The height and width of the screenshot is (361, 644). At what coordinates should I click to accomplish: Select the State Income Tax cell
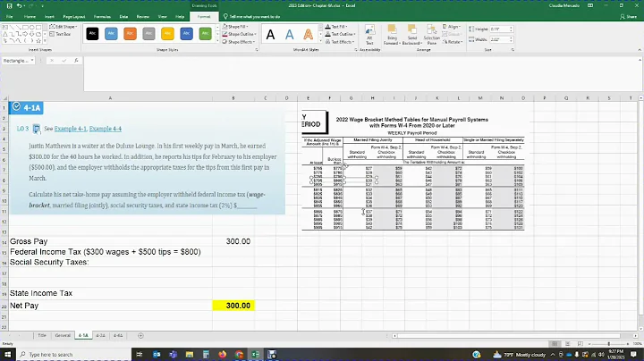coord(111,293)
